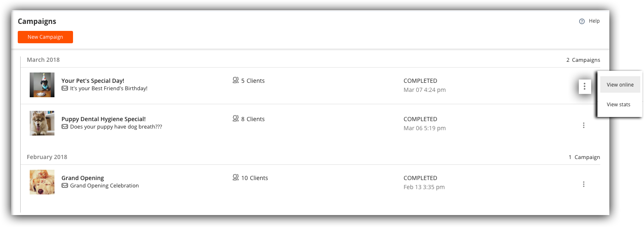The width and height of the screenshot is (644, 227).
Task: Create a New Campaign
Action: (x=45, y=37)
